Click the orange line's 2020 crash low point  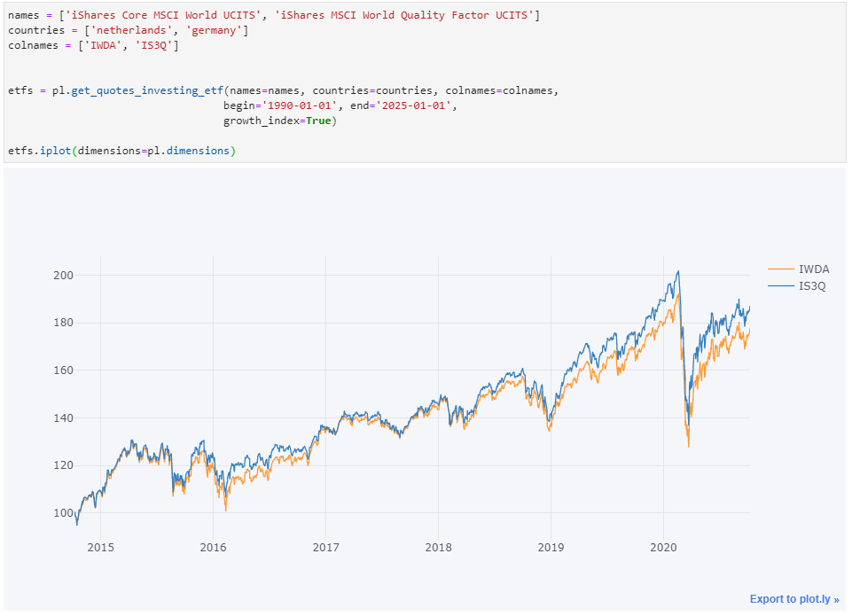click(x=688, y=446)
